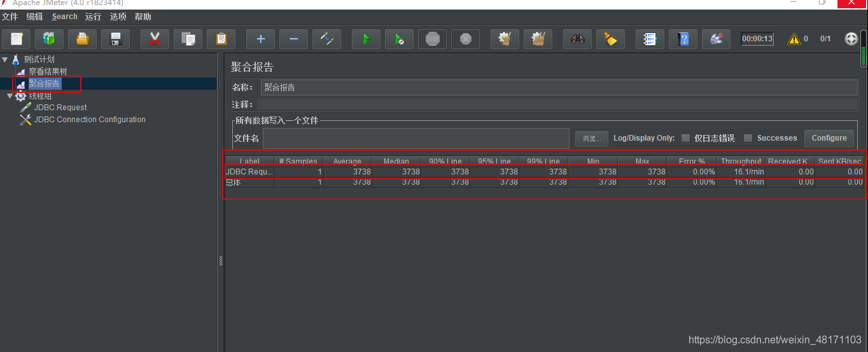Click the 99% Line column header

click(x=543, y=161)
